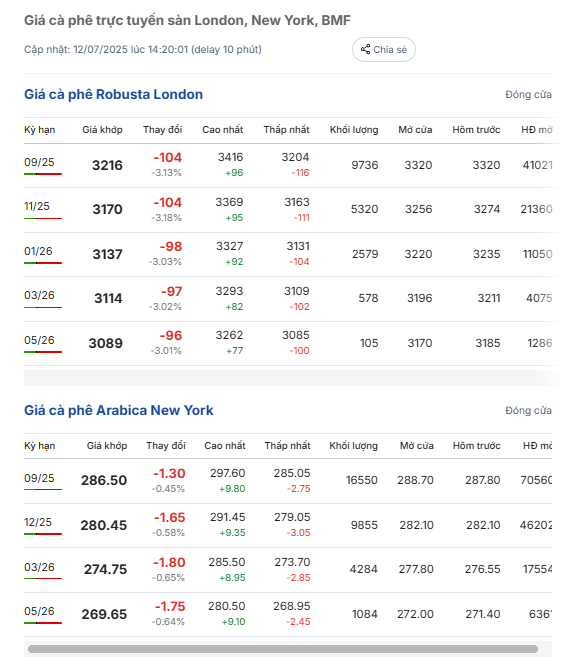The height and width of the screenshot is (660, 576).
Task: Select Robusta London contract 05/26
Action: tap(39, 340)
